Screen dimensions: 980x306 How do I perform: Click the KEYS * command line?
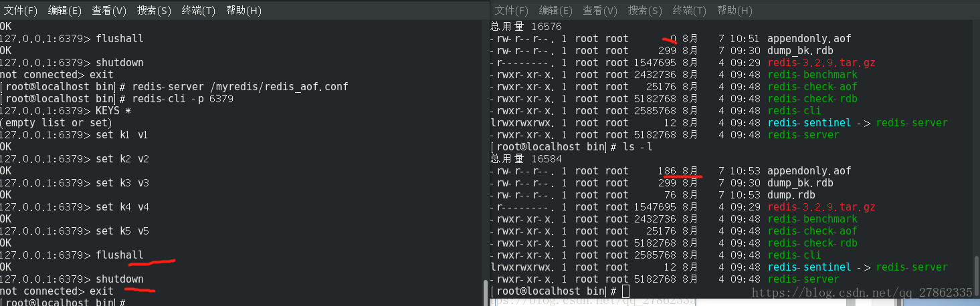click(65, 111)
